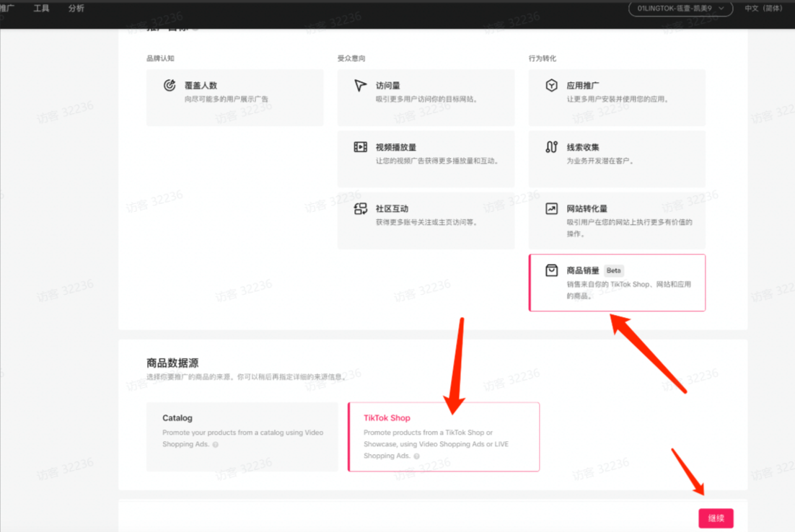This screenshot has width=795, height=532.
Task: Select the 覆盖人数 reach icon
Action: click(x=169, y=84)
